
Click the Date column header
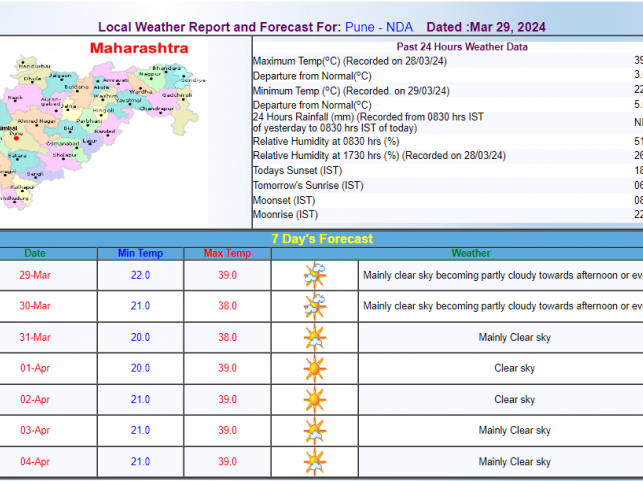[x=35, y=253]
